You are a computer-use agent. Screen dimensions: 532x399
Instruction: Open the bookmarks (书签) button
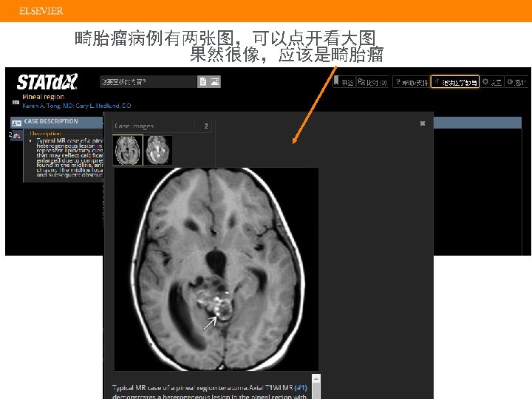(x=344, y=82)
